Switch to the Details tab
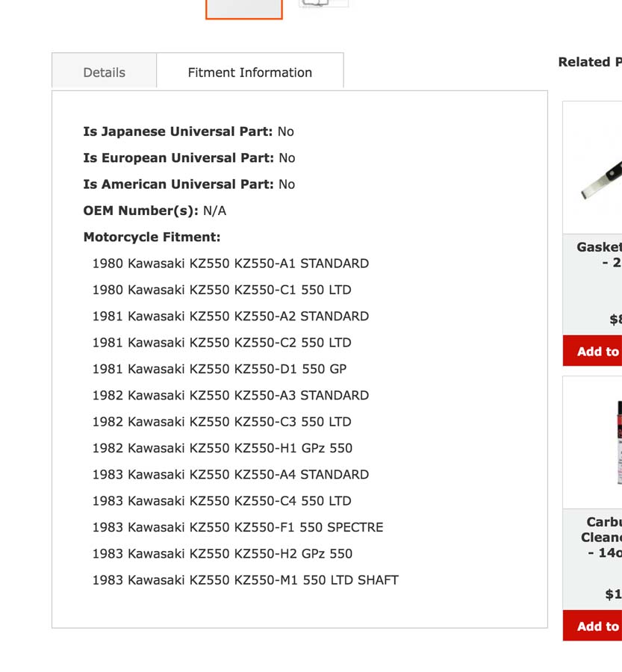The image size is (622, 672). 104,72
